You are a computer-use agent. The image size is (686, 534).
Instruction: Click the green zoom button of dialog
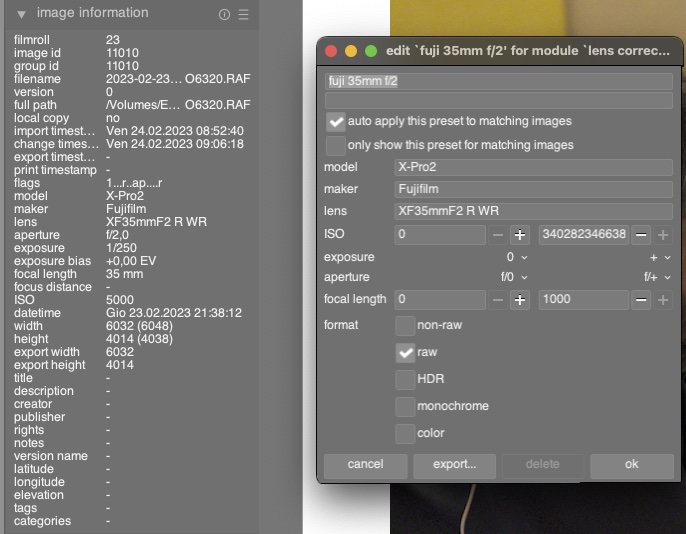click(371, 51)
